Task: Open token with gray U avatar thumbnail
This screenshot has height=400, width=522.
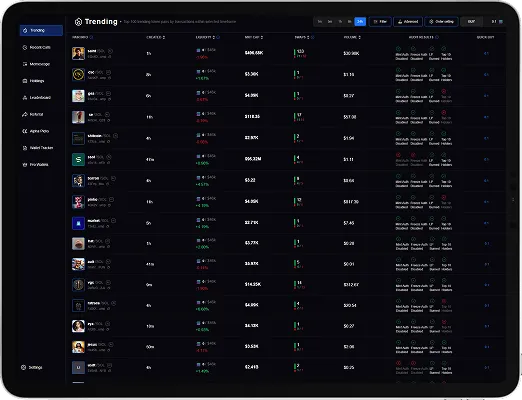Action: coord(78,367)
